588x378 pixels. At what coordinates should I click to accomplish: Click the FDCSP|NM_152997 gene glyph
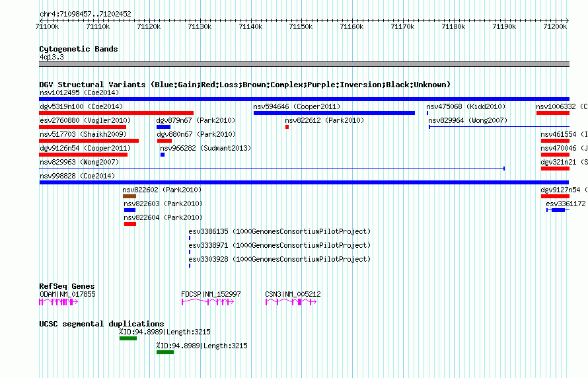pos(207,302)
